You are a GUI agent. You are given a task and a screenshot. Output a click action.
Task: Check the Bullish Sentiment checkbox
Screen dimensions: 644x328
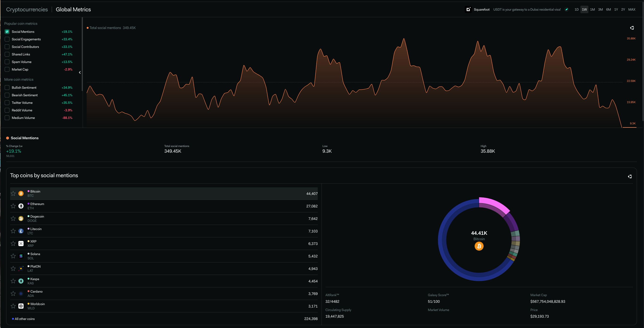pyautogui.click(x=7, y=88)
